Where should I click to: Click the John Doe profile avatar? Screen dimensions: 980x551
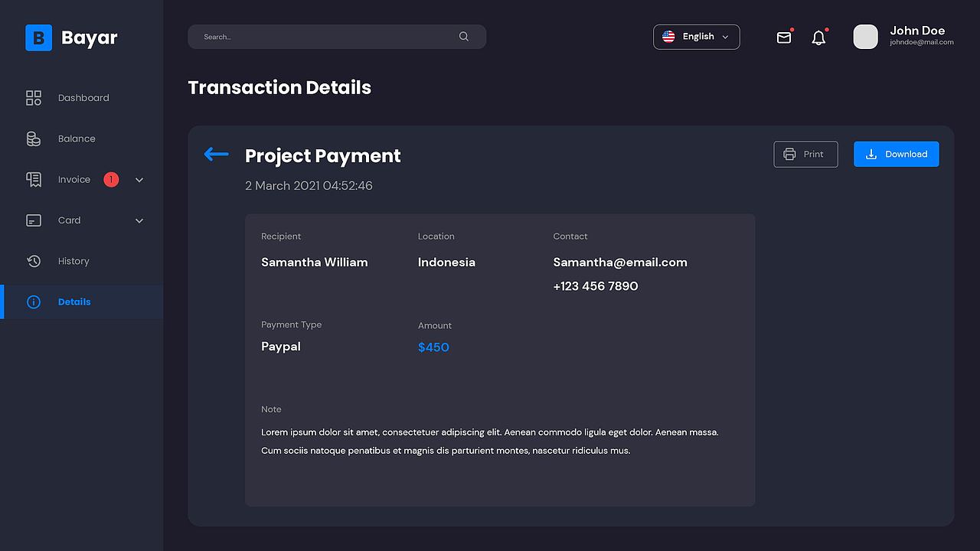[x=865, y=37]
